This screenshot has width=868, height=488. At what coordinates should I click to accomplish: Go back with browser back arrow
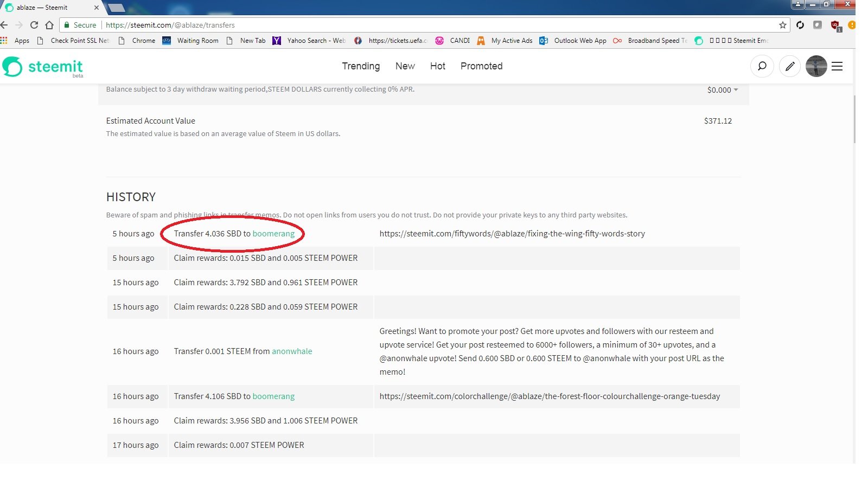pyautogui.click(x=4, y=25)
